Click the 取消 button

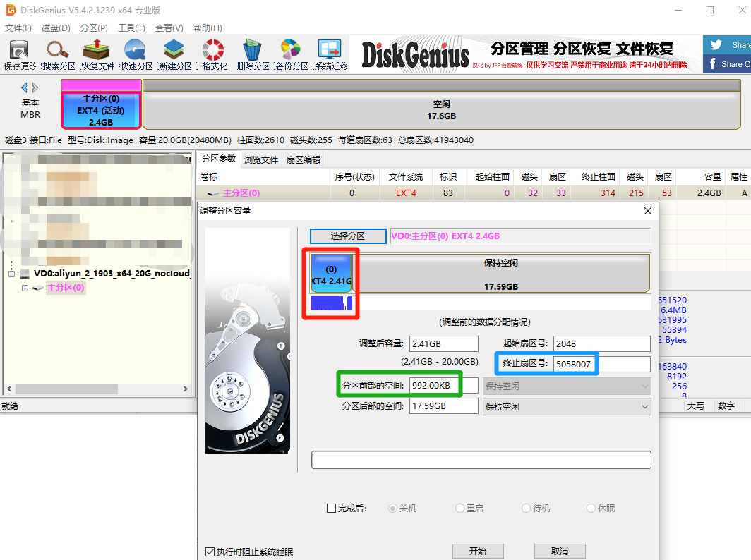560,551
